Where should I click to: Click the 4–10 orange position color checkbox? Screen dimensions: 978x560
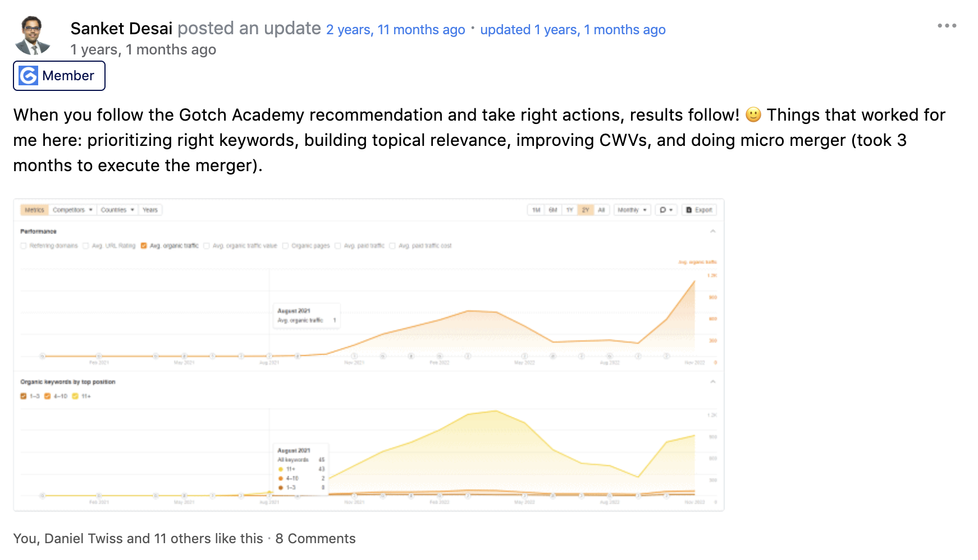click(48, 396)
